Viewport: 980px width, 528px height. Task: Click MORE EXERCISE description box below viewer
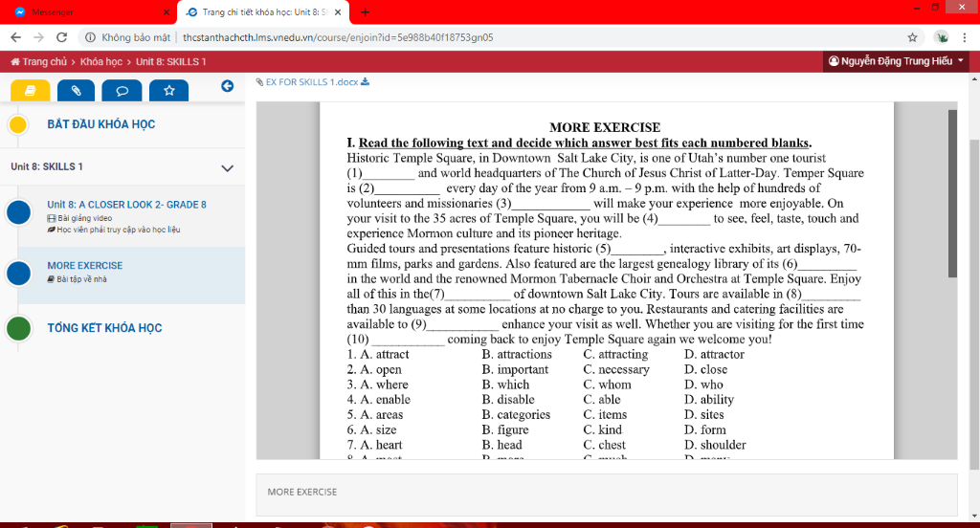(x=606, y=495)
